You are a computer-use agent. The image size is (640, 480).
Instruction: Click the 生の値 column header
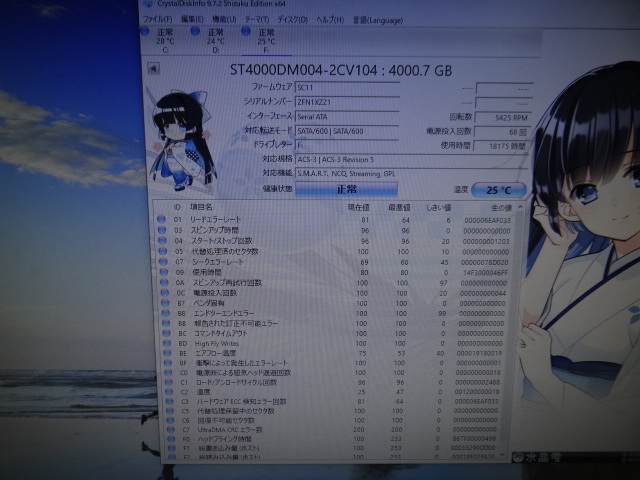[x=501, y=208]
